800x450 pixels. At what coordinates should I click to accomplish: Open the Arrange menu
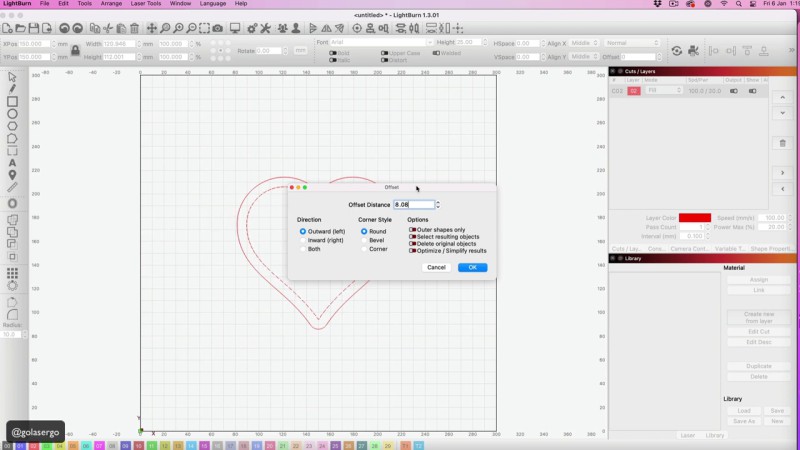[111, 4]
